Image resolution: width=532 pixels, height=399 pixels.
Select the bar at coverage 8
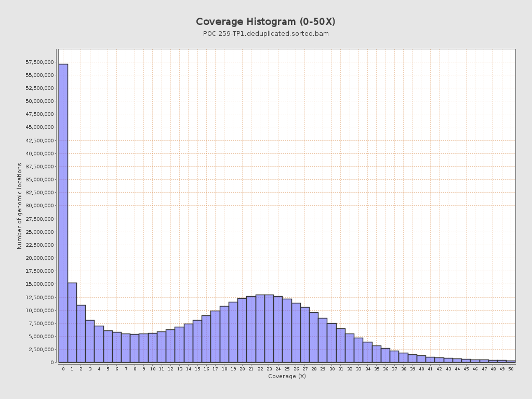(135, 348)
